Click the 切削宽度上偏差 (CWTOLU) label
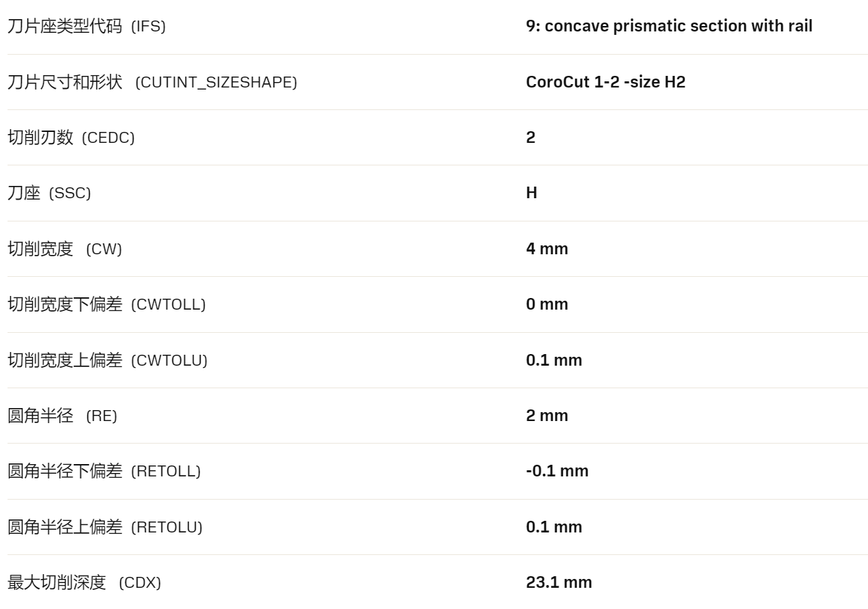The image size is (868, 609). click(107, 361)
